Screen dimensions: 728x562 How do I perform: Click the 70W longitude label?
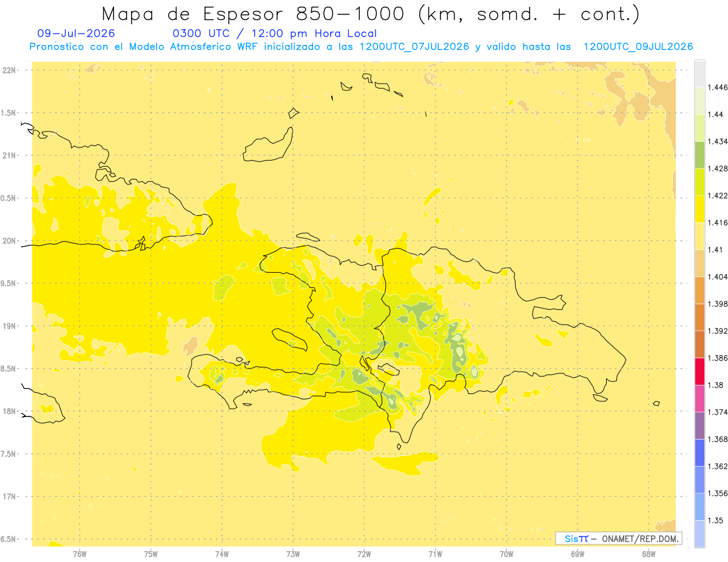click(506, 554)
